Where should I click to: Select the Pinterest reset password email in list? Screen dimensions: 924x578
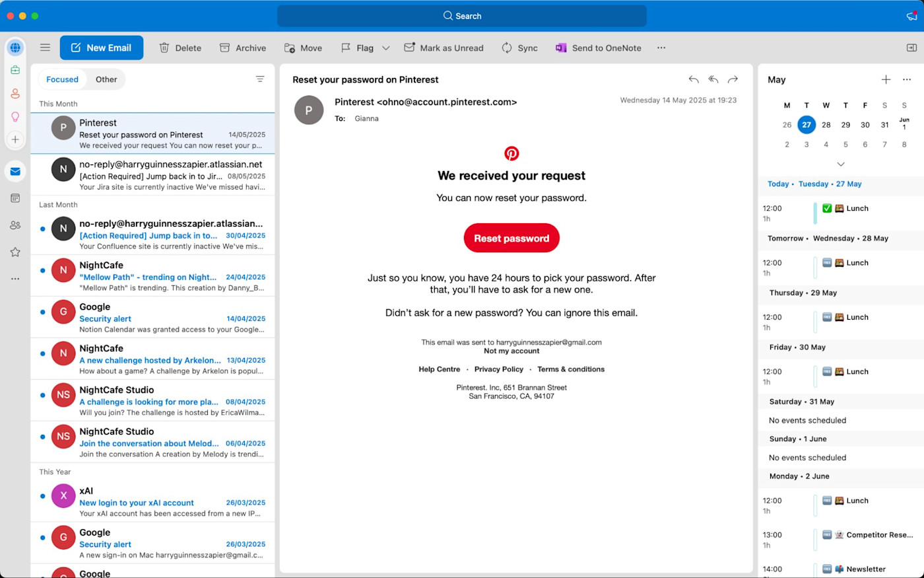click(x=152, y=133)
